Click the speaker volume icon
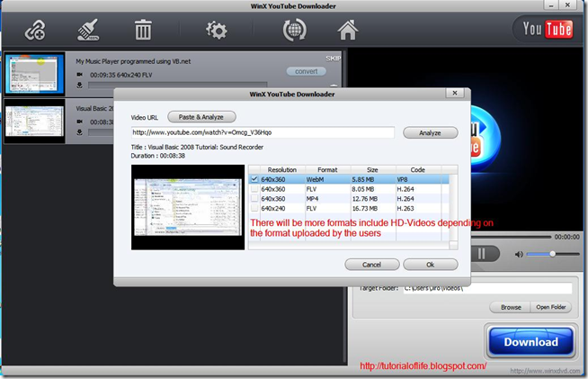Image resolution: width=588 pixels, height=379 pixels. 519,254
